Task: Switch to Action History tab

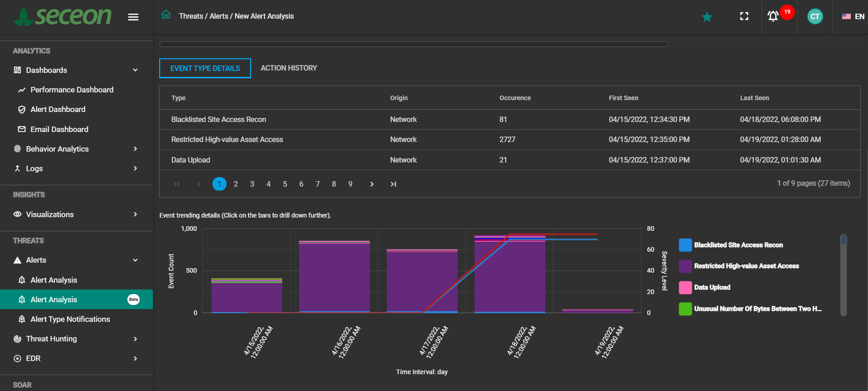Action: point(288,68)
